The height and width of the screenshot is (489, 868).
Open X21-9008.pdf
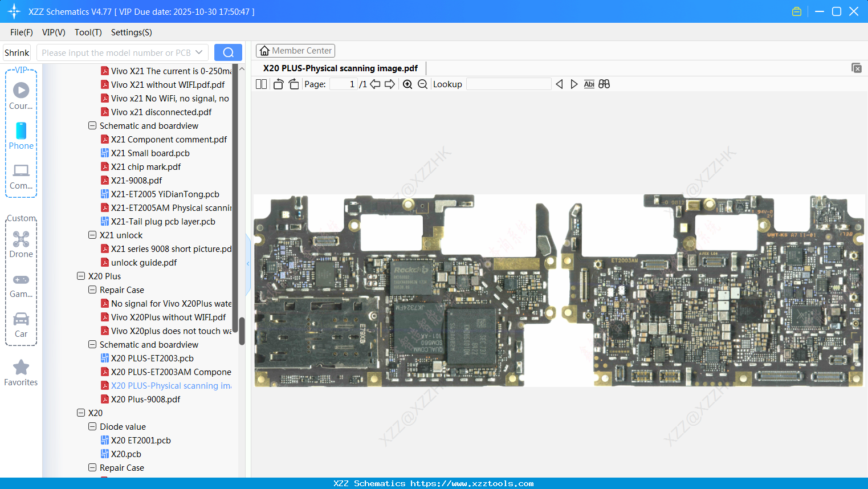(137, 180)
